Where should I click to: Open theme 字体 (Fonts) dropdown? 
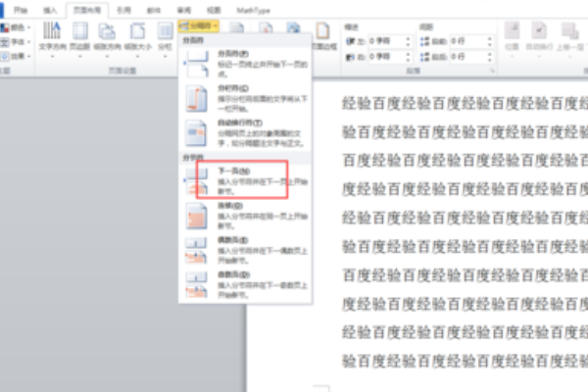16,41
